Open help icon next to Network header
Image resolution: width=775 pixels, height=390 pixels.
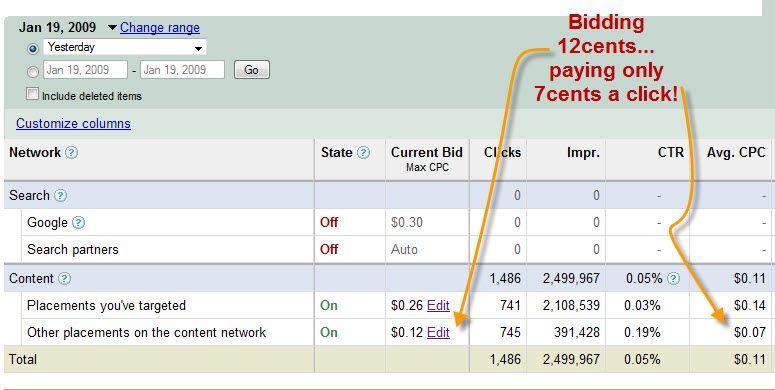[72, 153]
